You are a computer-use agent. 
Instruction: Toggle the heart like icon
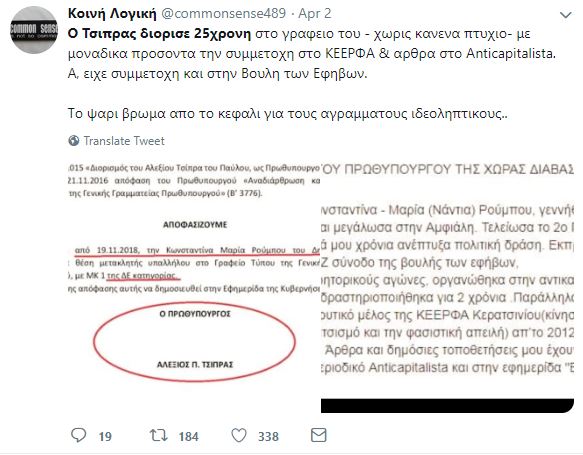[239, 435]
